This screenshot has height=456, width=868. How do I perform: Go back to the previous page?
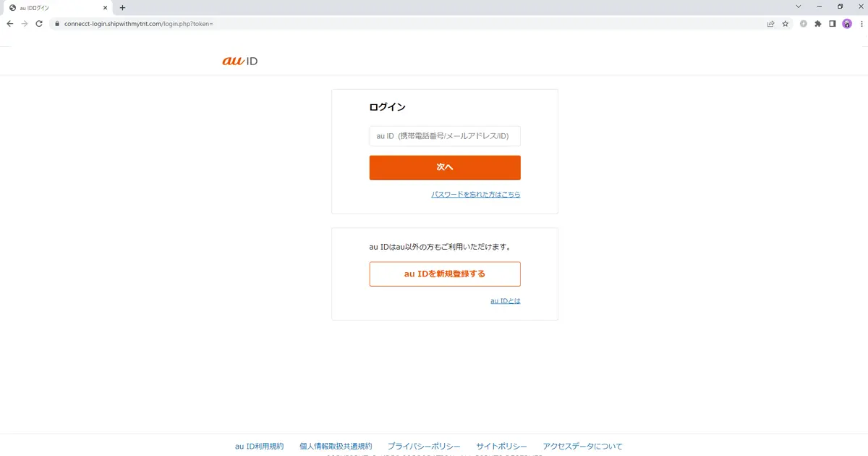[10, 23]
